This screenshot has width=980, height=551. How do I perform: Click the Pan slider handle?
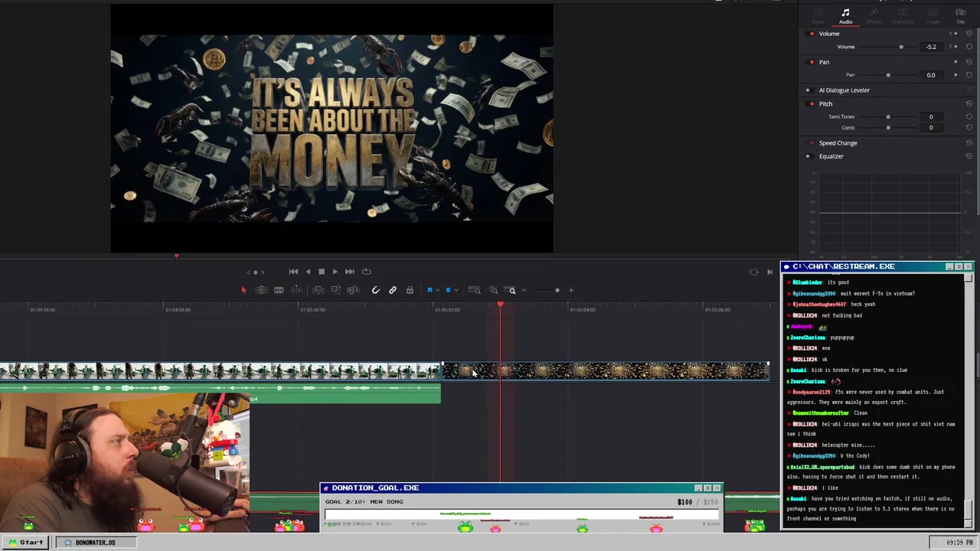888,75
